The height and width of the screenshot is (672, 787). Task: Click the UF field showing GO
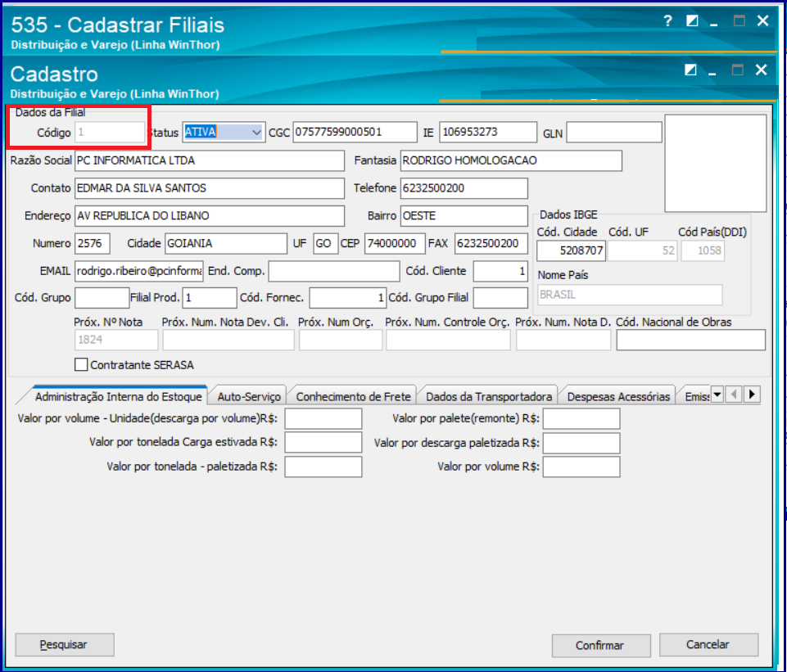(x=325, y=243)
